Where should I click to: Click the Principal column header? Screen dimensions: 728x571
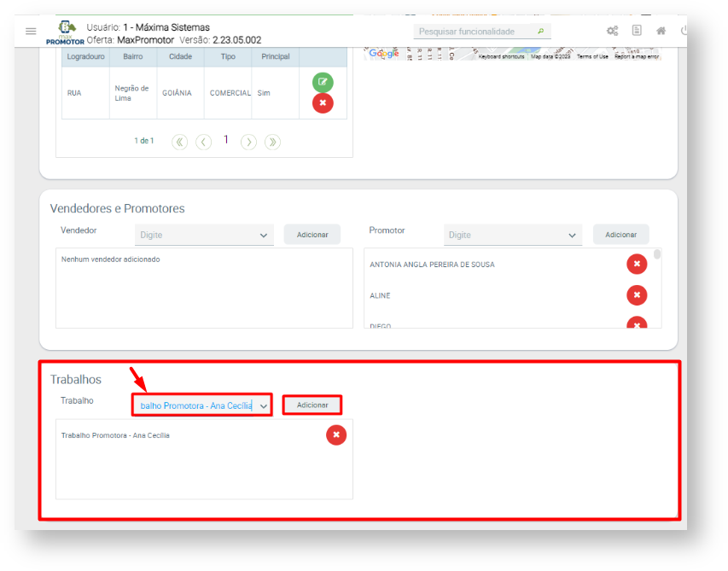pyautogui.click(x=276, y=56)
